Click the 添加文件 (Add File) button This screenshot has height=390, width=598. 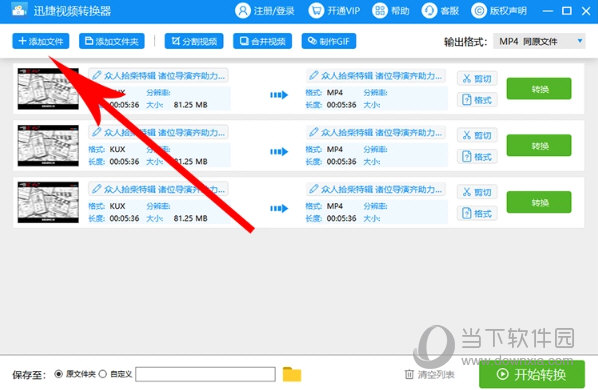tap(41, 41)
